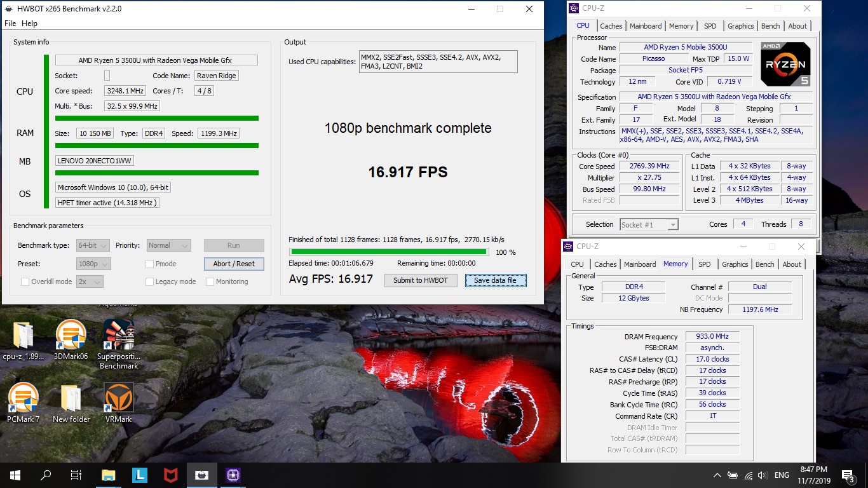This screenshot has width=868, height=488.
Task: Click the NB Frequency 1197.6 MHz value
Action: point(760,309)
